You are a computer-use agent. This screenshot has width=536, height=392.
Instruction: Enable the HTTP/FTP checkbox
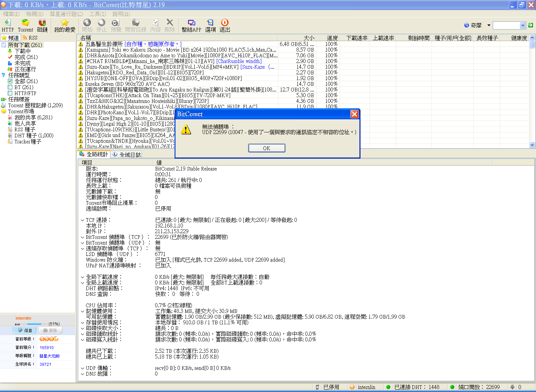click(x=10, y=93)
